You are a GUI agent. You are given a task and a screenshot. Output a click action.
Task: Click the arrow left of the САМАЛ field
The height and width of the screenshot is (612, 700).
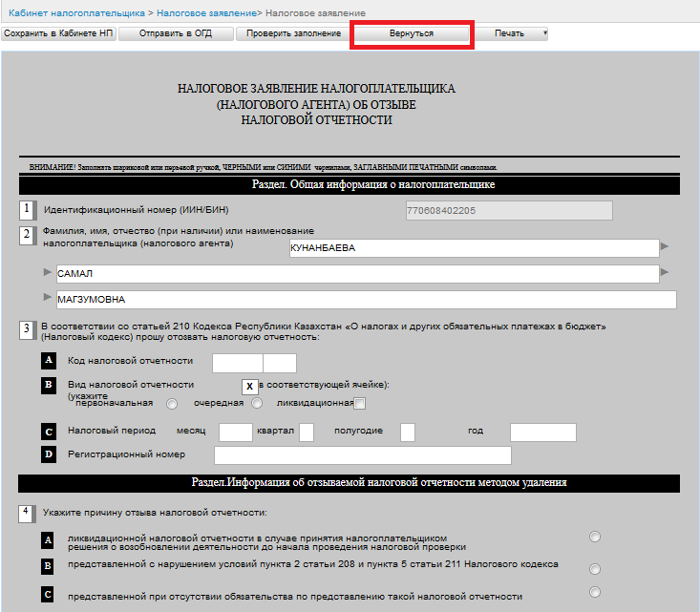pos(48,273)
